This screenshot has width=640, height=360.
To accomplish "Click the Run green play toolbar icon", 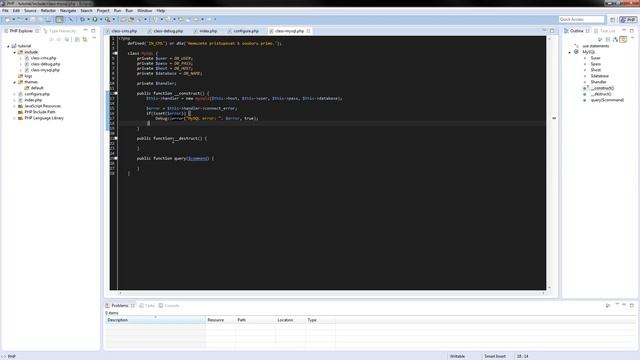I will pos(95,19).
